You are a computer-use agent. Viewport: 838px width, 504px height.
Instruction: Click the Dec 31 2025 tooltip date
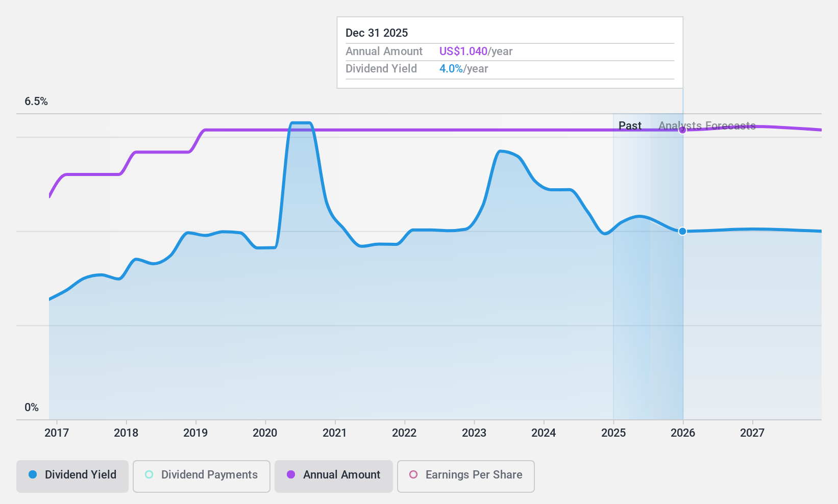point(377,33)
